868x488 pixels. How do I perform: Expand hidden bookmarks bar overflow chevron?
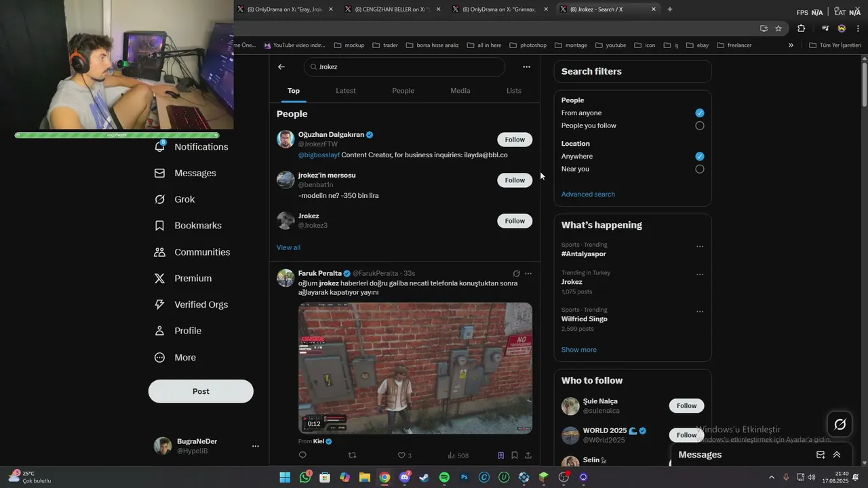pos(791,45)
